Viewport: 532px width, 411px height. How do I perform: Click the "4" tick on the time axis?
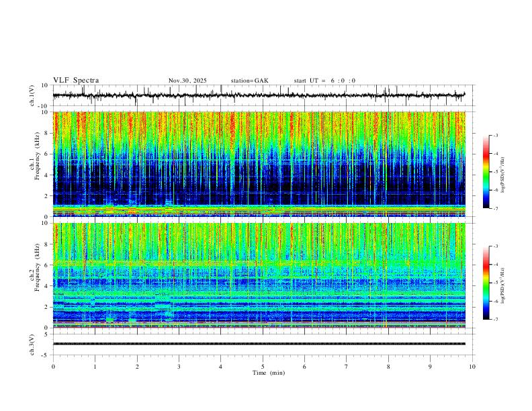click(221, 367)
